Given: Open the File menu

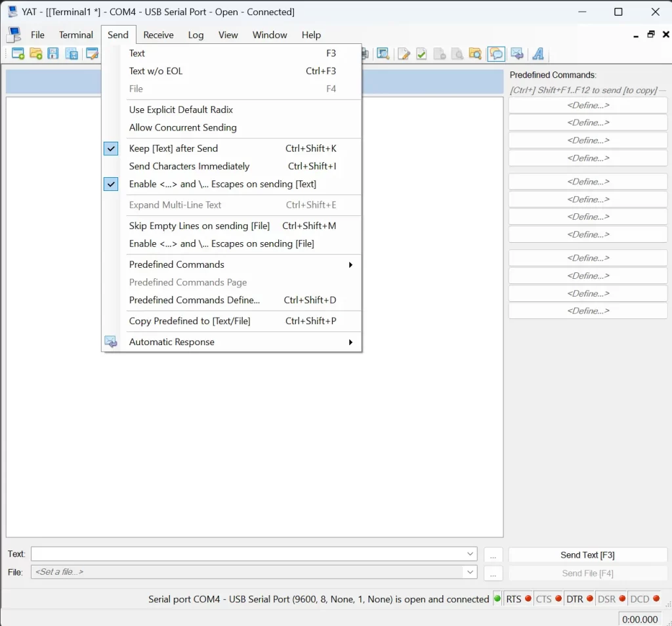Looking at the screenshot, I should click(x=37, y=35).
